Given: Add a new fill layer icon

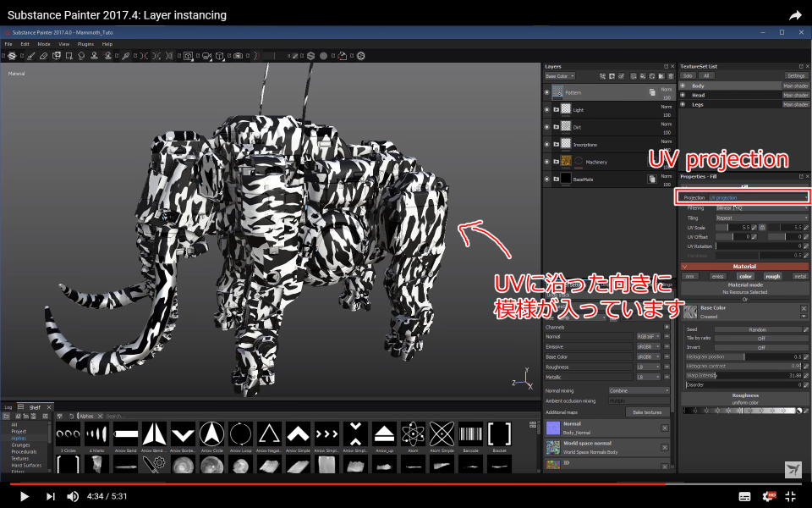Looking at the screenshot, I should coord(643,76).
